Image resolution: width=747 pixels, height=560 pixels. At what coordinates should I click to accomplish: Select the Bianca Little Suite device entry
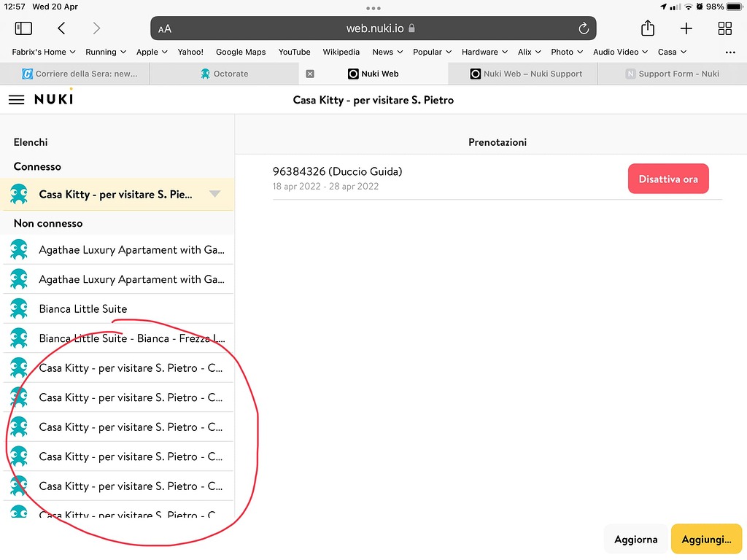[x=82, y=308]
